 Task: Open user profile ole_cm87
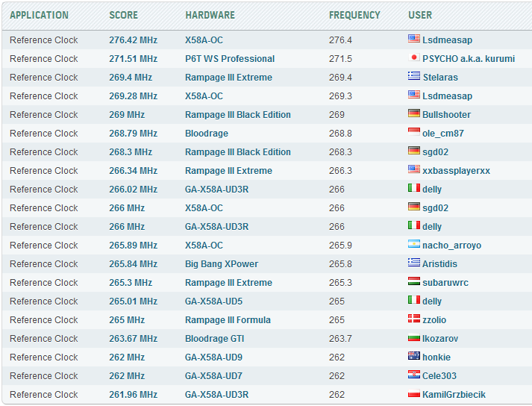point(443,134)
